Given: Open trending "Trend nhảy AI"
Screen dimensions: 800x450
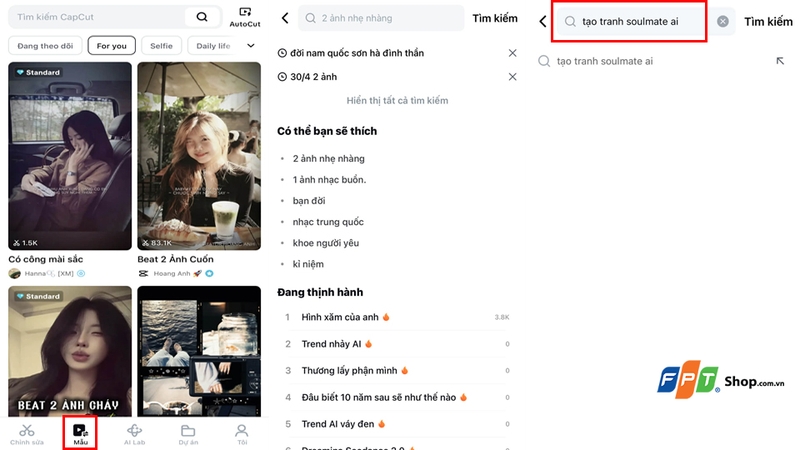Looking at the screenshot, I should point(397,344).
